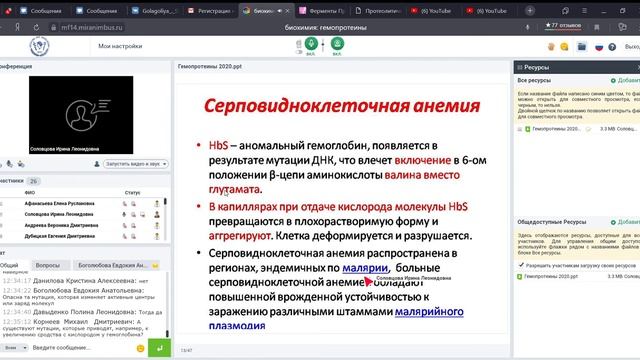This screenshot has width=640, height=360.
Task: Select participant Андреева Вероника Дмитриевна
Action: coord(61,225)
